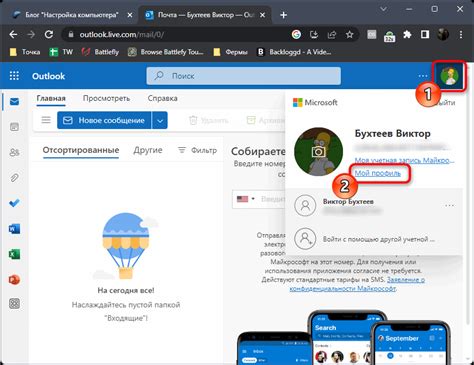Click the install app icon in address bar
This screenshot has width=474, height=365.
pyautogui.click(x=314, y=34)
